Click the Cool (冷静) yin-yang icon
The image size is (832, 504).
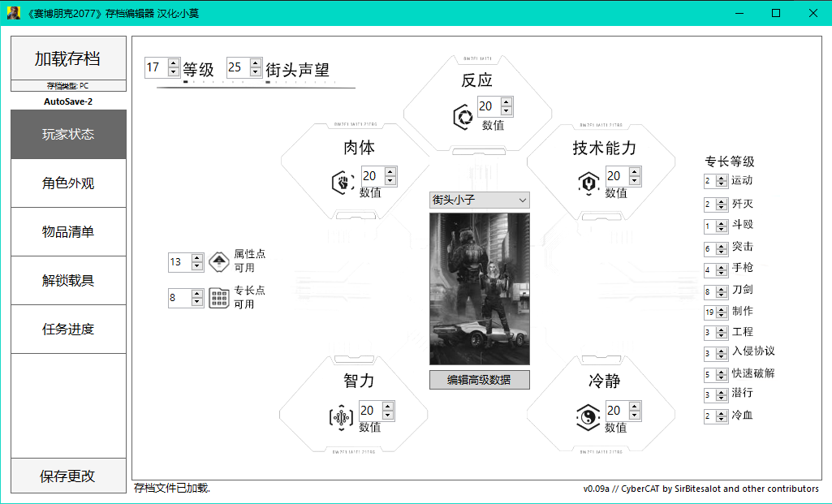point(588,417)
